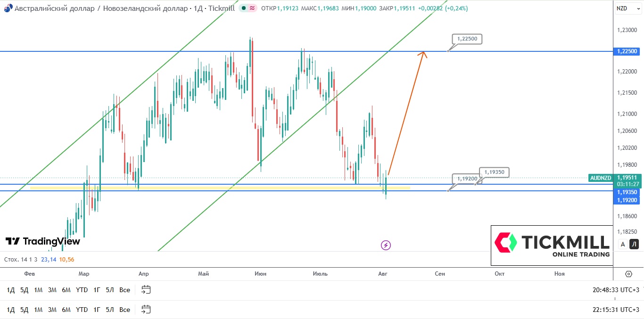The height and width of the screenshot is (319, 644).
Task: Select Все range in the 20:48:33 row
Action: (124, 290)
